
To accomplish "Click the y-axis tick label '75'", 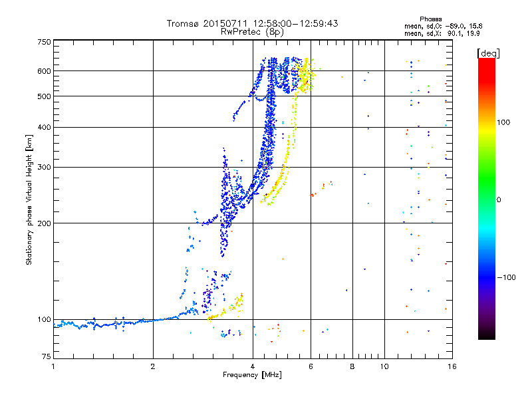I will pyautogui.click(x=47, y=356).
